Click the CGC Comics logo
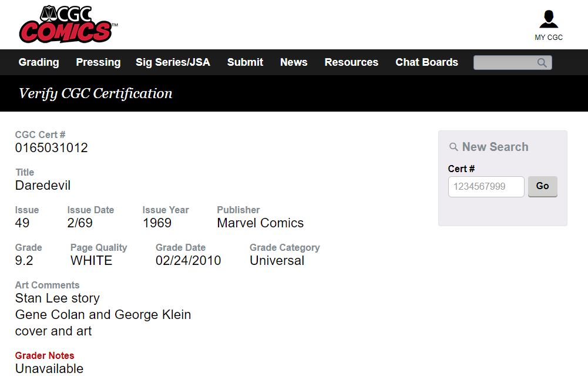This screenshot has height=383, width=588. click(x=68, y=25)
